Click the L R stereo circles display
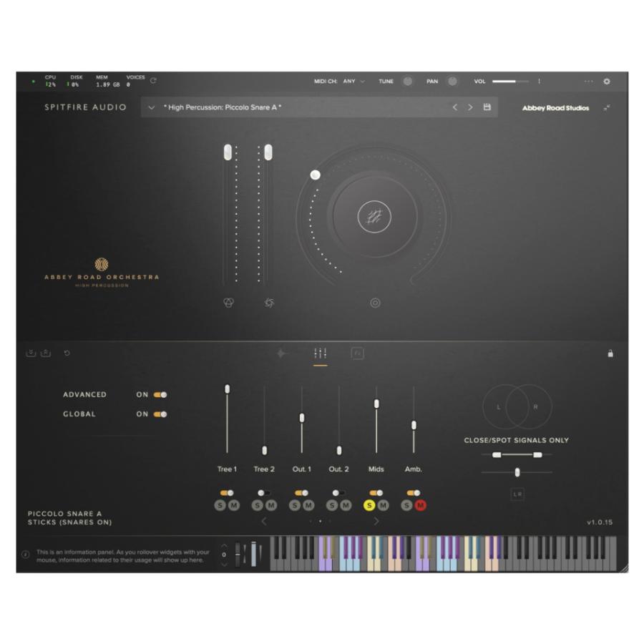The width and height of the screenshot is (644, 644). pos(517,406)
